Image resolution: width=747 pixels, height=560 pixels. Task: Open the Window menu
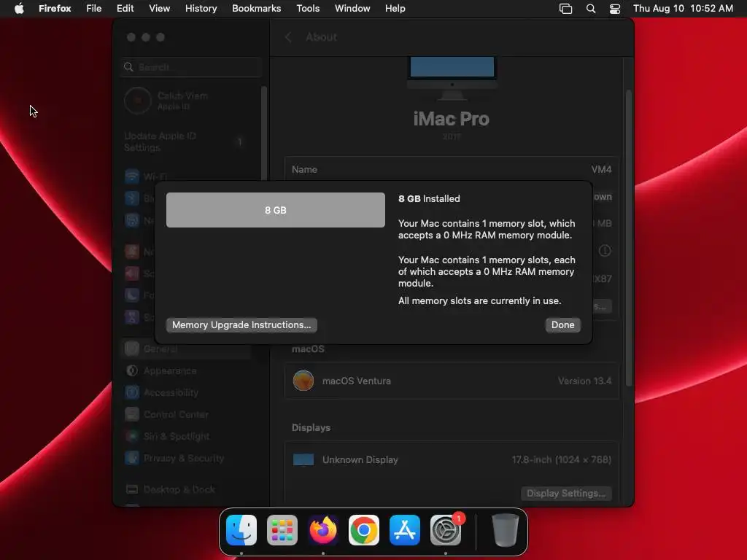pos(352,9)
